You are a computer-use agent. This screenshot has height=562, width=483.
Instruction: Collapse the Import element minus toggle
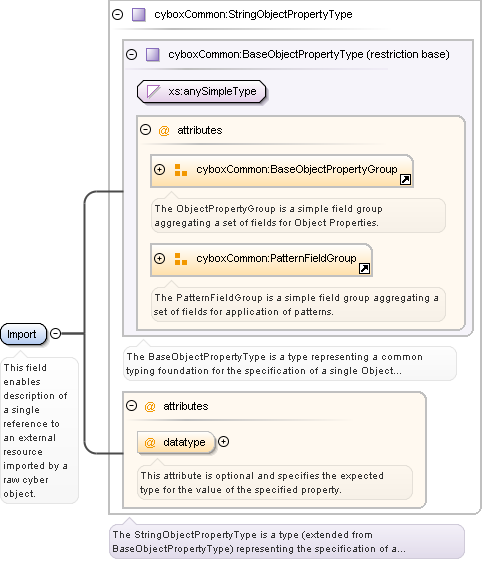[56, 334]
